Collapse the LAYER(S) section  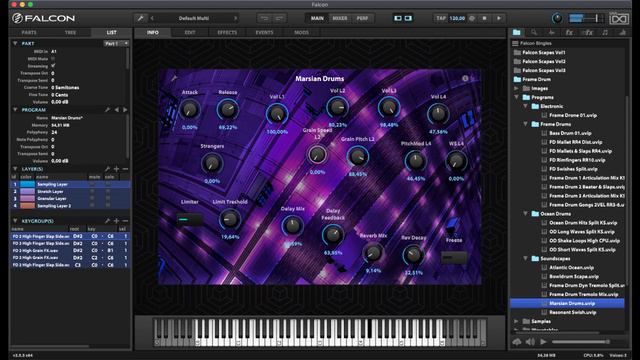click(15, 169)
